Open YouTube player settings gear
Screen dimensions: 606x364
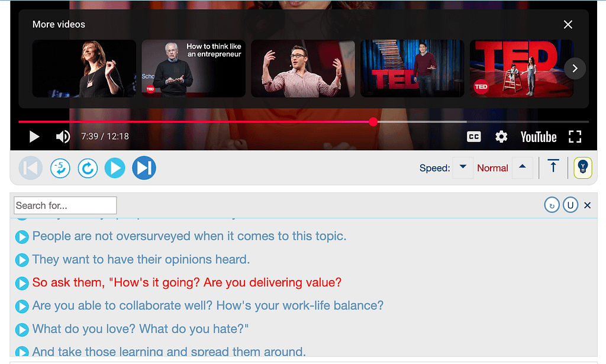tap(501, 137)
